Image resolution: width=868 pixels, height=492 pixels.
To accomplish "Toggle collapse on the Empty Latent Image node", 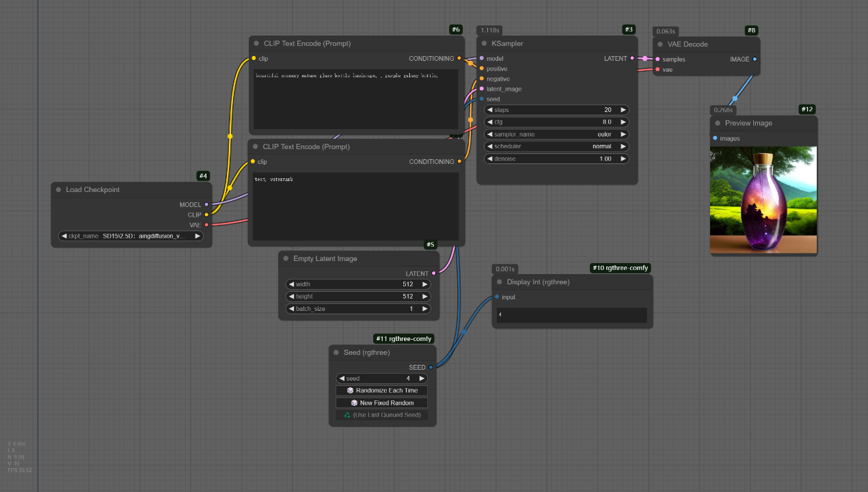I will pyautogui.click(x=286, y=259).
